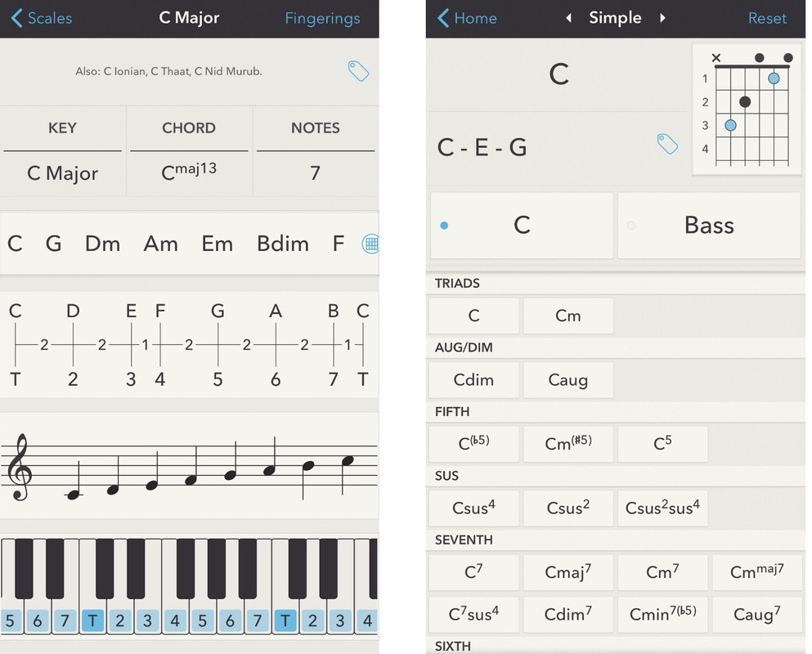The width and height of the screenshot is (812, 654).
Task: Tap the note G on the interval diagram
Action: point(218,311)
